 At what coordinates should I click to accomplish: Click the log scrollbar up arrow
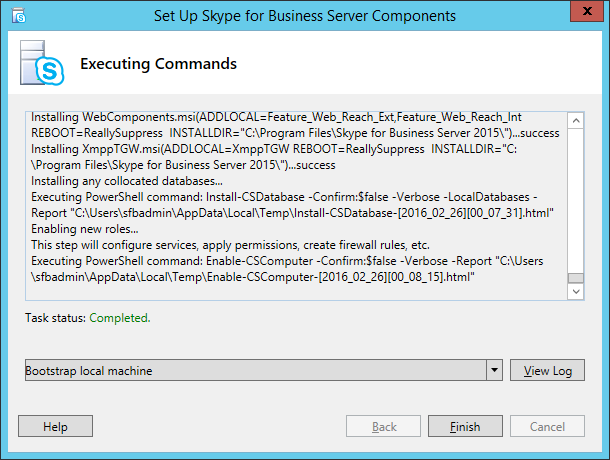point(576,121)
